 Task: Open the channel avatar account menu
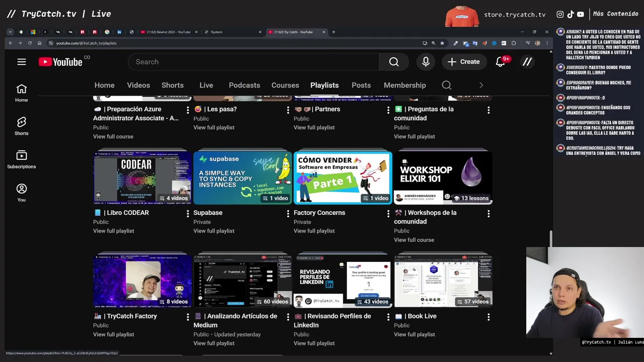527,62
